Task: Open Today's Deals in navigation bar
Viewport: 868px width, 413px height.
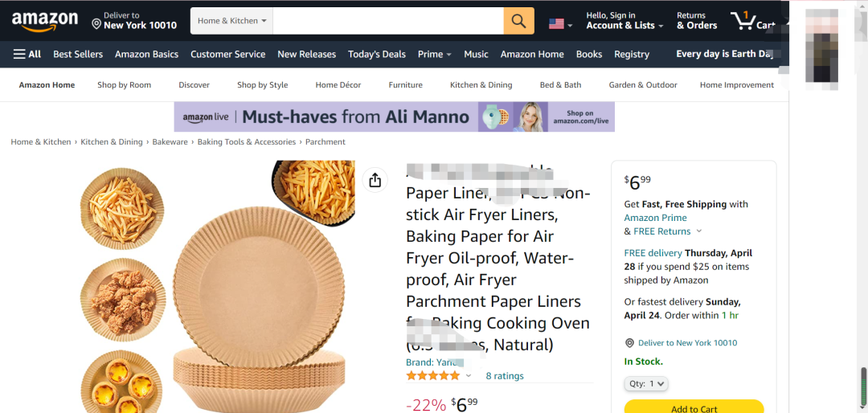Action: click(x=377, y=54)
